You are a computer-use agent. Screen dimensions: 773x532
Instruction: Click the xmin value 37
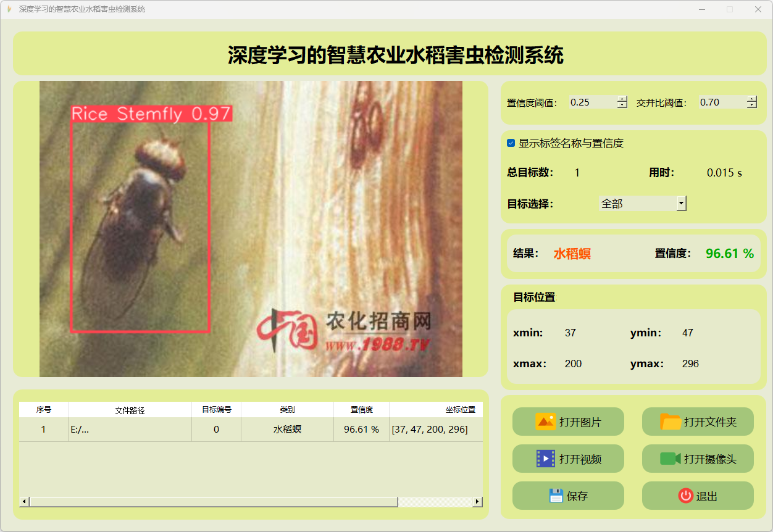570,333
